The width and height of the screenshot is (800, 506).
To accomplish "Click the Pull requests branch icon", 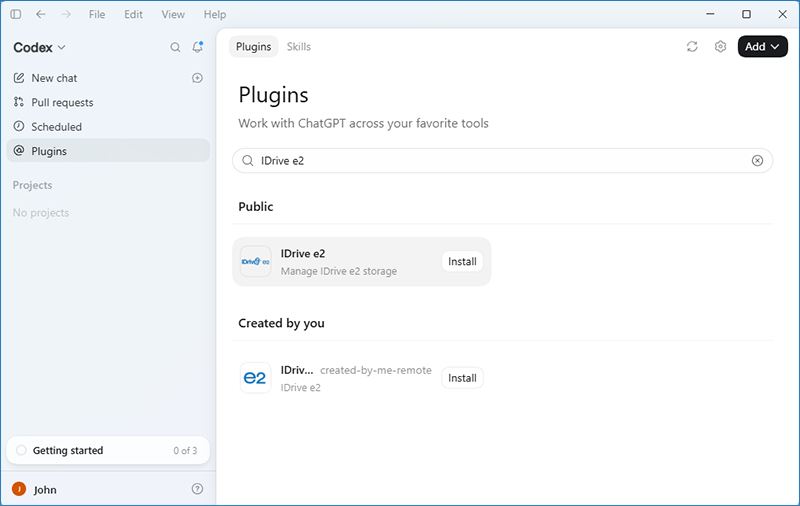I will pyautogui.click(x=19, y=102).
